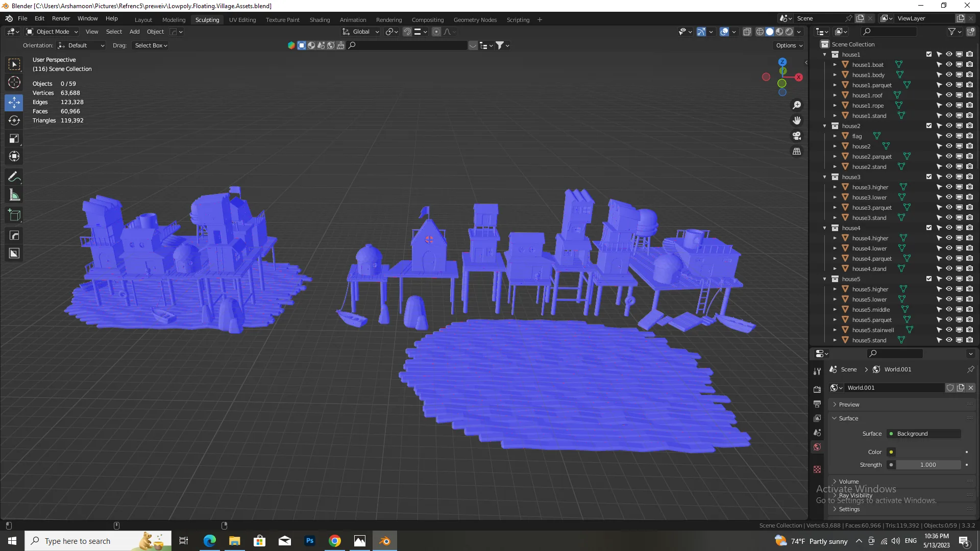Open the Shading workspace tab
This screenshot has width=980, height=551.
pyautogui.click(x=320, y=19)
